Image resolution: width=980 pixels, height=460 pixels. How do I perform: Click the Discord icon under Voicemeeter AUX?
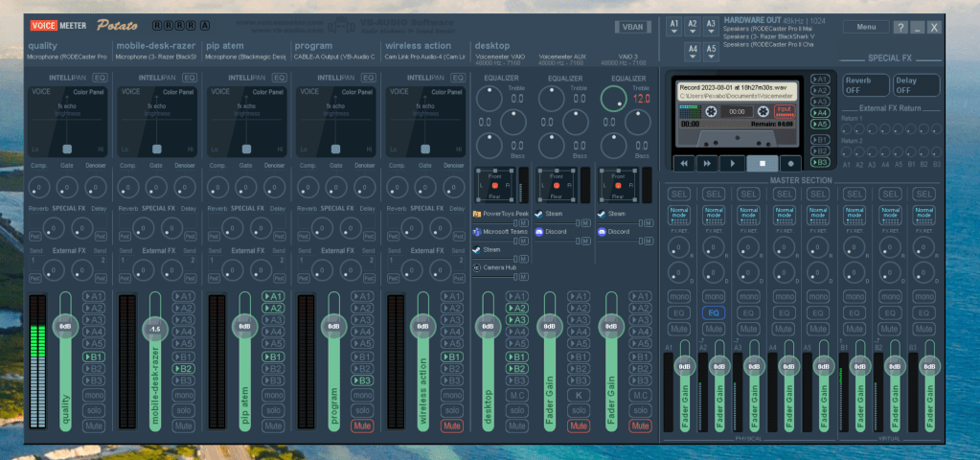tap(538, 231)
